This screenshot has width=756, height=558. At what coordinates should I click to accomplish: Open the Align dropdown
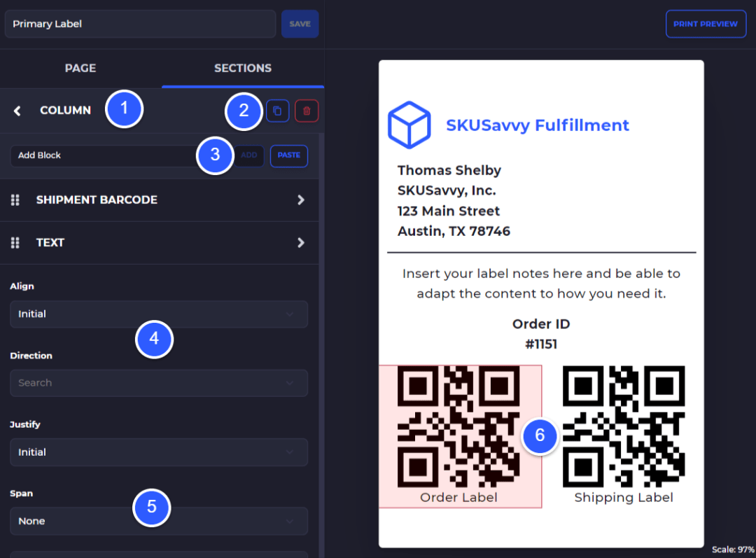(159, 314)
